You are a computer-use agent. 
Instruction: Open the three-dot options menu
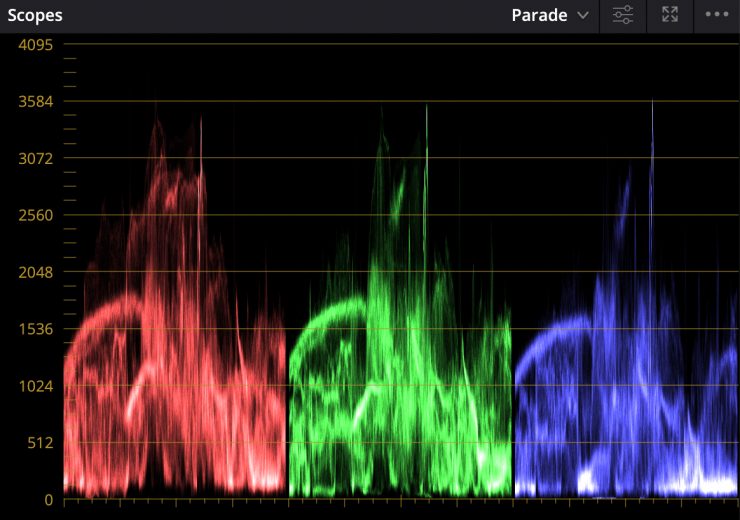pyautogui.click(x=717, y=15)
